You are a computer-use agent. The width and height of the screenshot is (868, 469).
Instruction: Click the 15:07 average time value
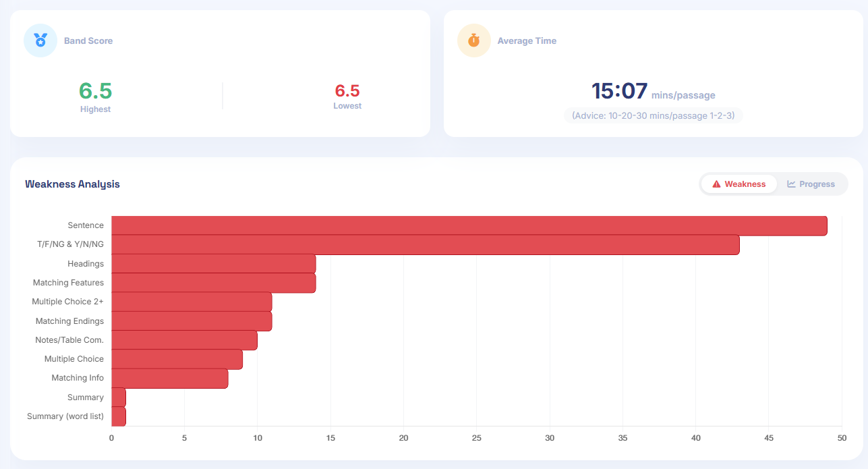619,91
